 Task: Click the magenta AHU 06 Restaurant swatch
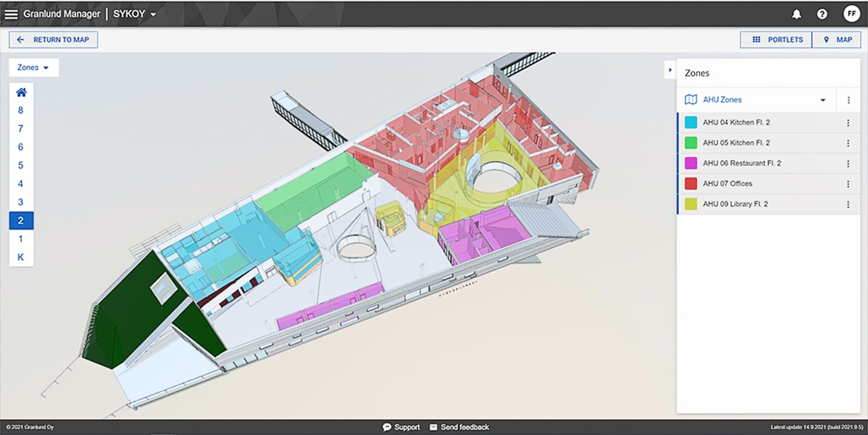[x=690, y=163]
